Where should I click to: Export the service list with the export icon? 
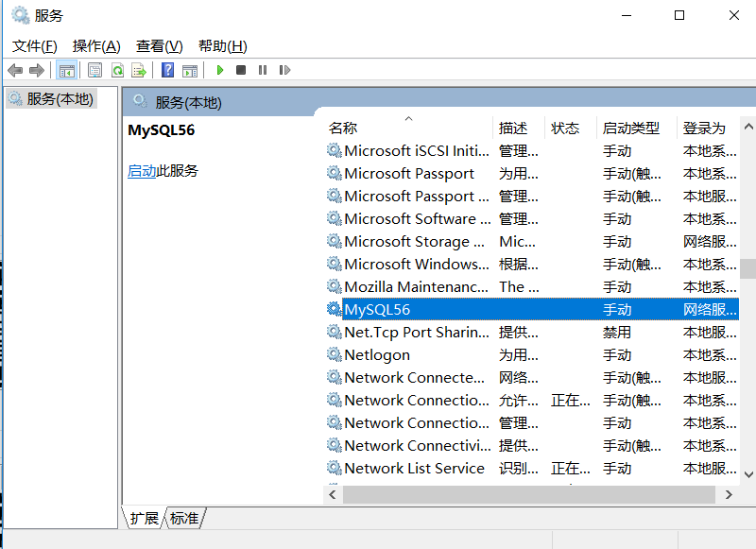[138, 70]
